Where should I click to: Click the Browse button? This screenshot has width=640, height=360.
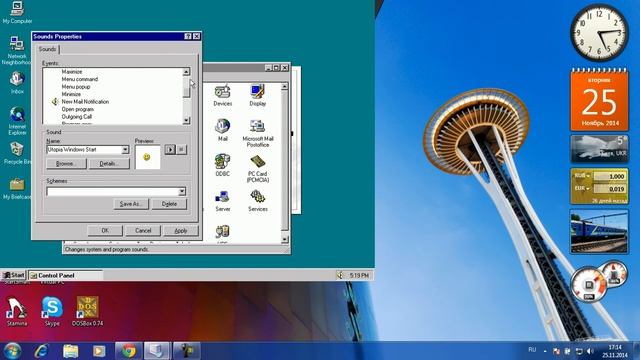coord(66,163)
